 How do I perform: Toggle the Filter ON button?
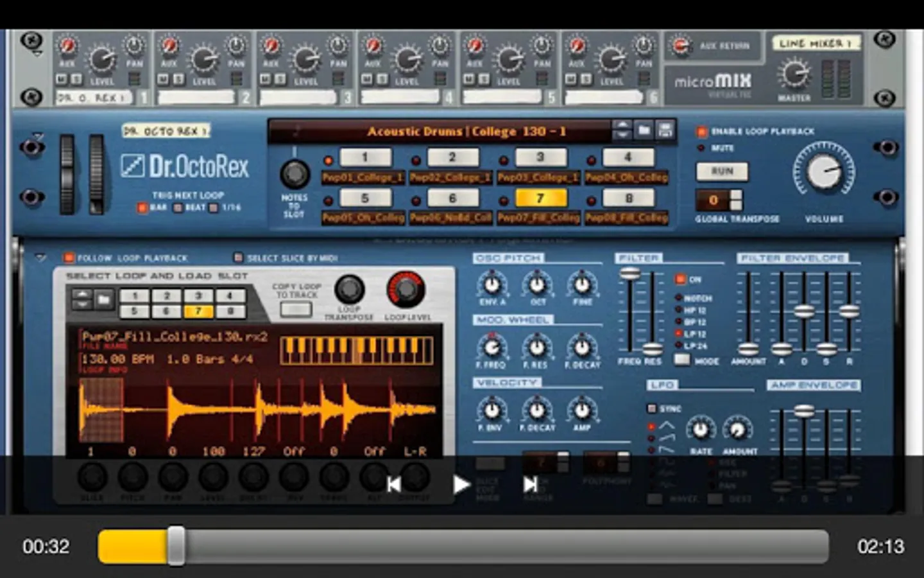pos(680,279)
